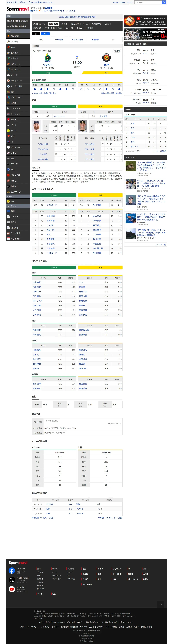Open 対戦成績（vs. 阪神）を見る link
Image resolution: width=173 pixels, height=644 pixels.
click(42, 518)
